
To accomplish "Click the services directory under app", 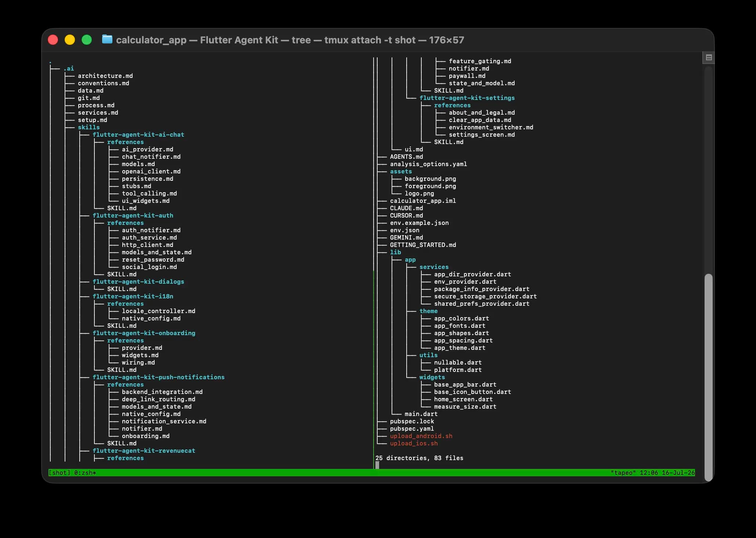I will [x=434, y=267].
